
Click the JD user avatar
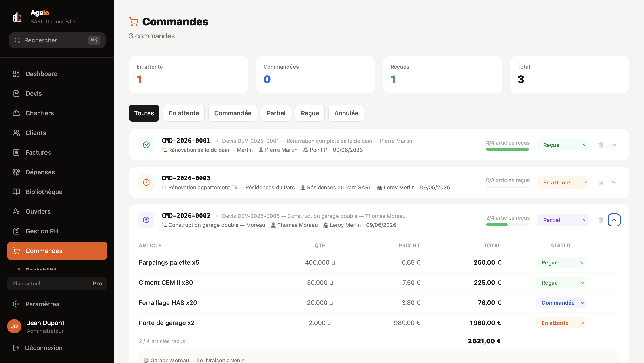point(14,326)
